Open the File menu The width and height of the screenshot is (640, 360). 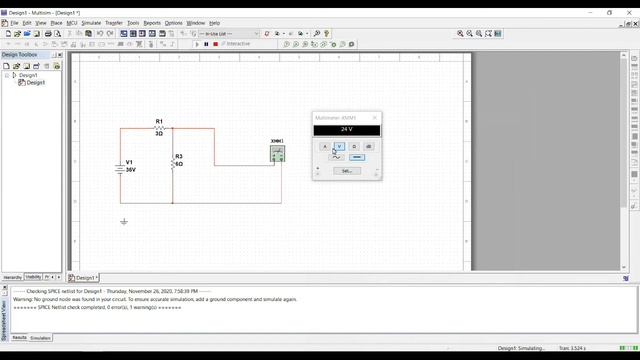pos(14,23)
